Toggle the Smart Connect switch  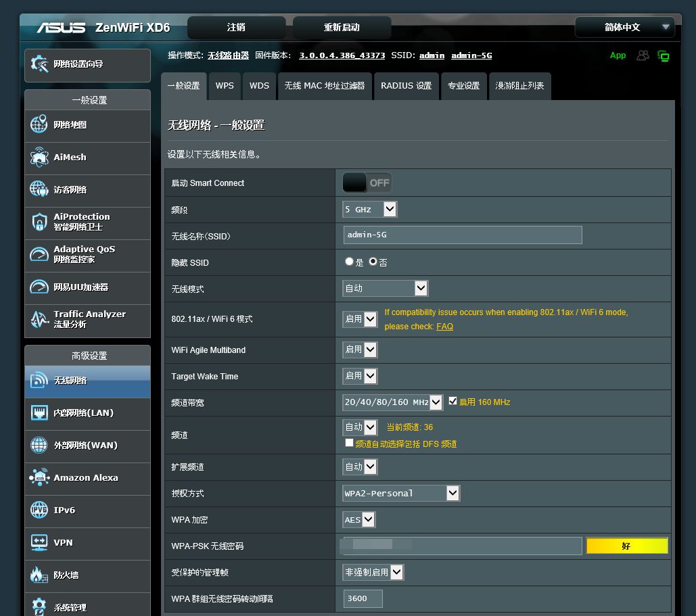click(367, 183)
